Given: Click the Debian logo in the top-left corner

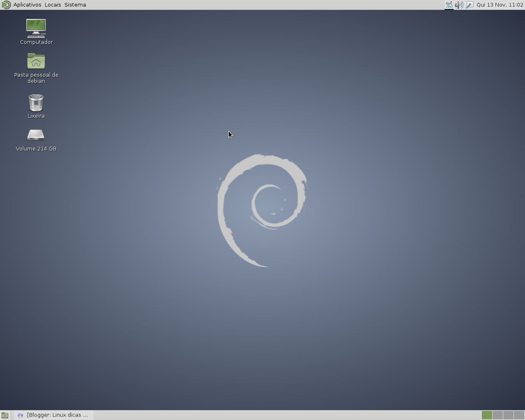Looking at the screenshot, I should point(5,5).
